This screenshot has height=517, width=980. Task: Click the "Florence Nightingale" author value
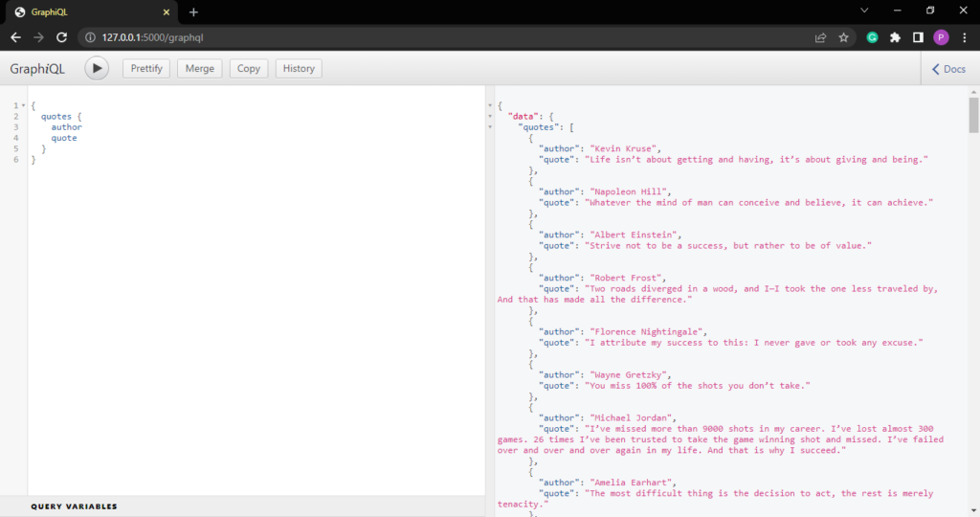[647, 332]
